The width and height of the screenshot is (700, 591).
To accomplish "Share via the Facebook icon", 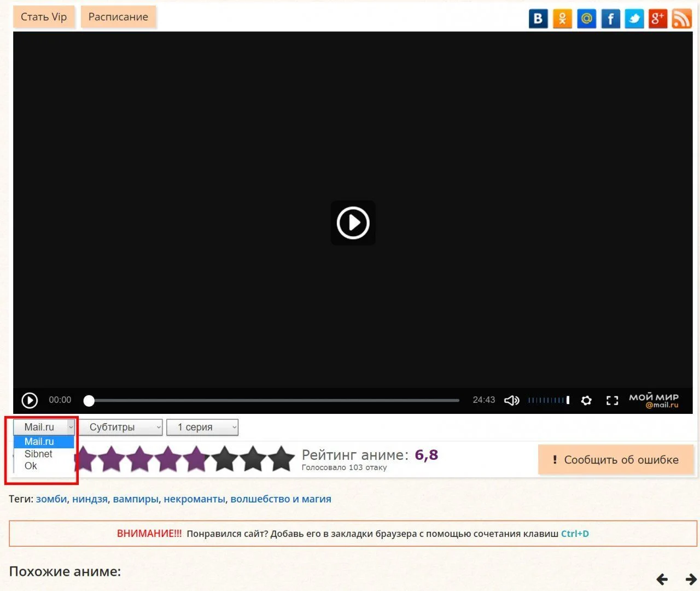I will coord(610,19).
